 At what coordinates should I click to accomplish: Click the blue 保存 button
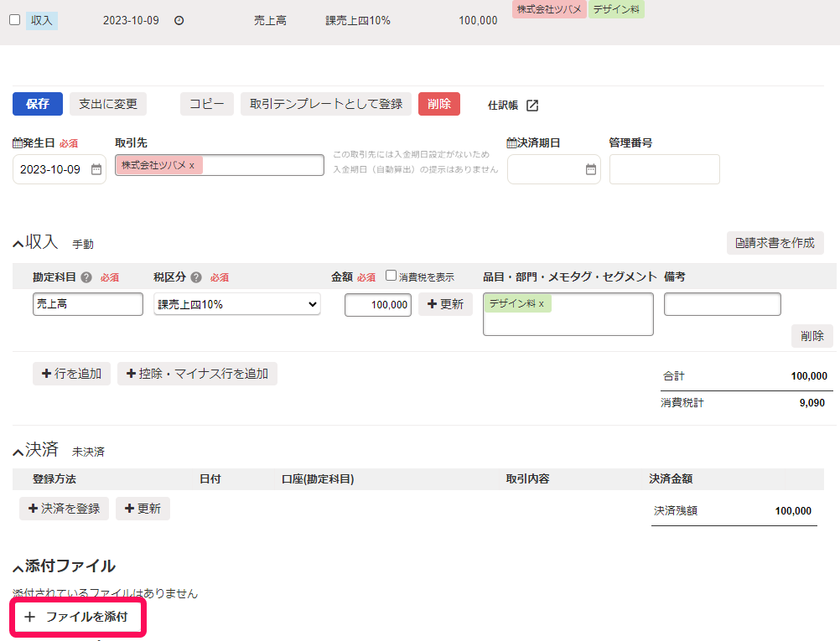38,104
